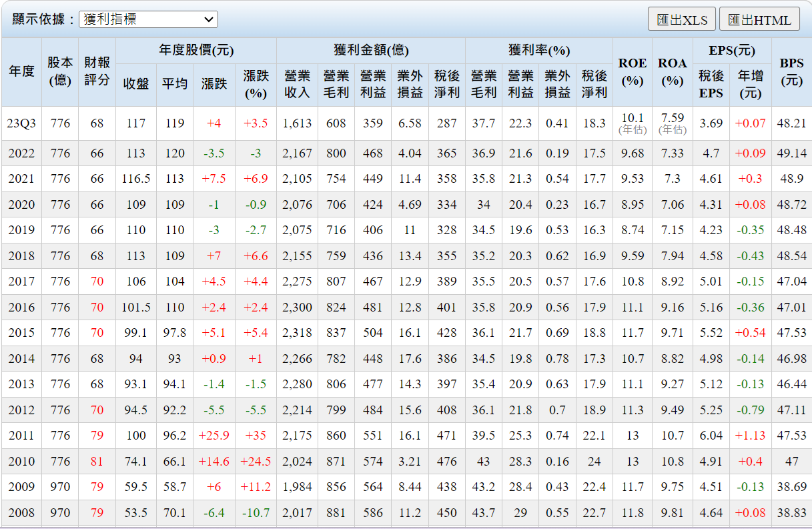Click the ROA(%) column header

(672, 71)
